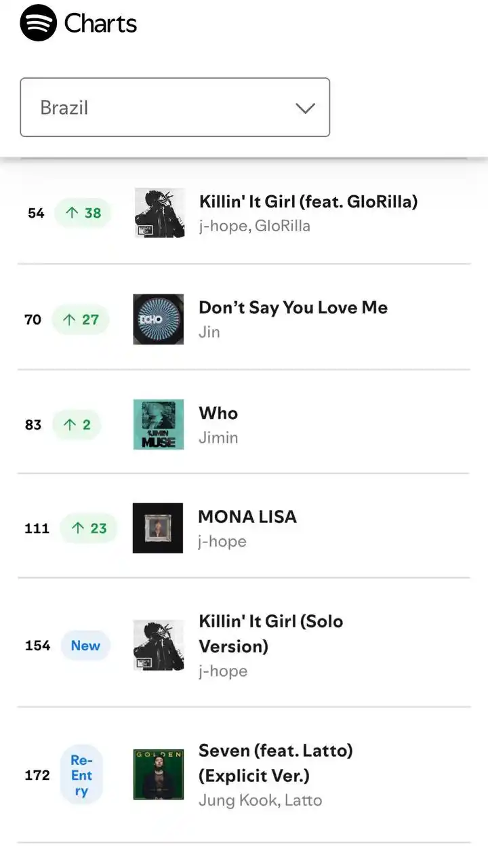Click the MUSE album cover thumbnail
This screenshot has height=868, width=488.
point(159,425)
